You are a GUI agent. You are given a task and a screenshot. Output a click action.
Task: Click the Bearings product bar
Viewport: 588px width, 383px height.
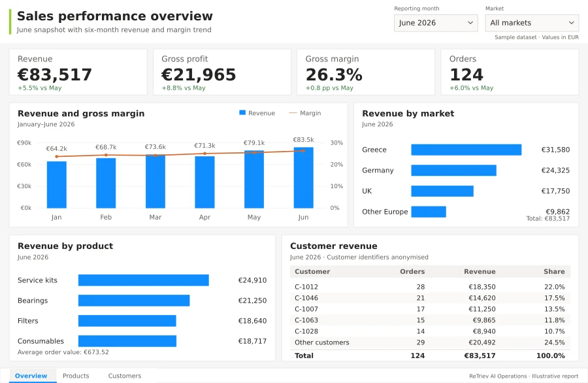coord(134,301)
